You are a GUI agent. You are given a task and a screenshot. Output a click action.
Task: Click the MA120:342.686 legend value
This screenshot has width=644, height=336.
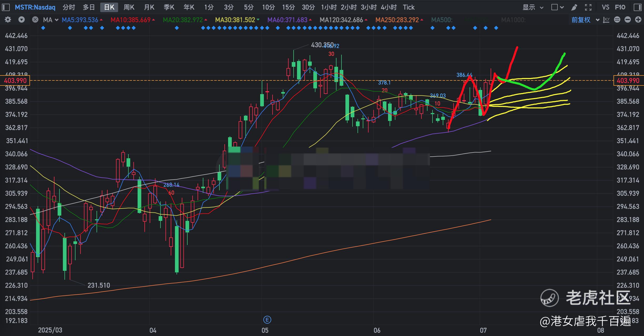pos(341,20)
